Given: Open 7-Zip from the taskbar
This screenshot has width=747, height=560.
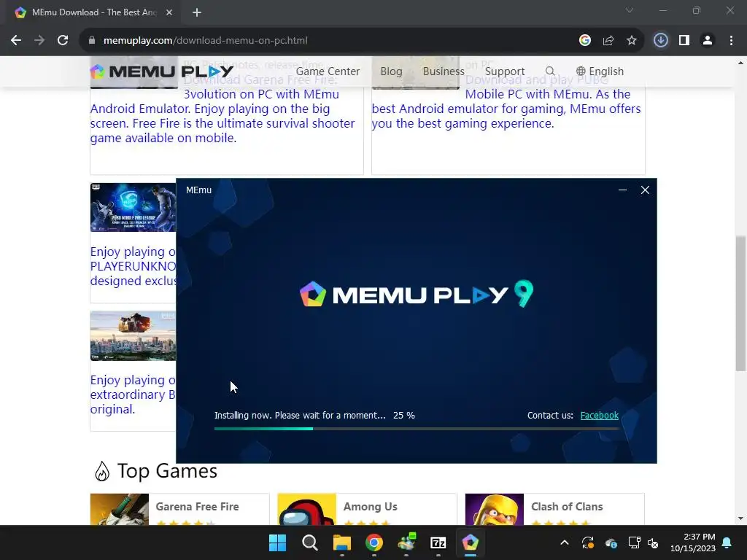Looking at the screenshot, I should 438,542.
